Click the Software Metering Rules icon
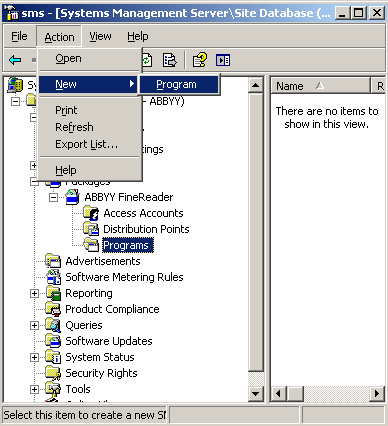 point(53,277)
